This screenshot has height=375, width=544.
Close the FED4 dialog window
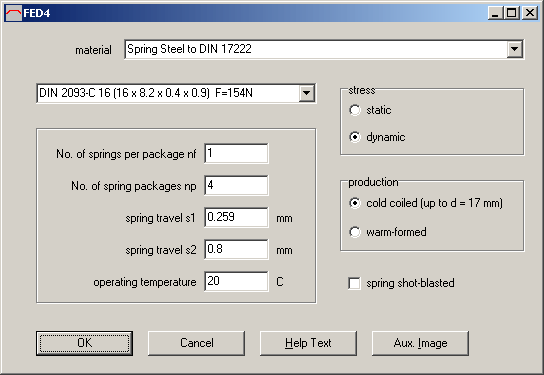(x=530, y=13)
